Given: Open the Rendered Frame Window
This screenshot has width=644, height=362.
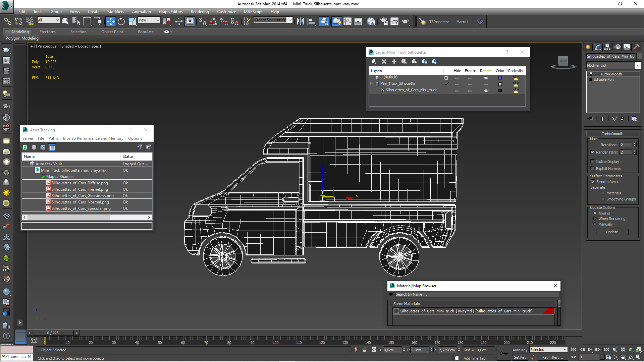Looking at the screenshot, I should 394,21.
